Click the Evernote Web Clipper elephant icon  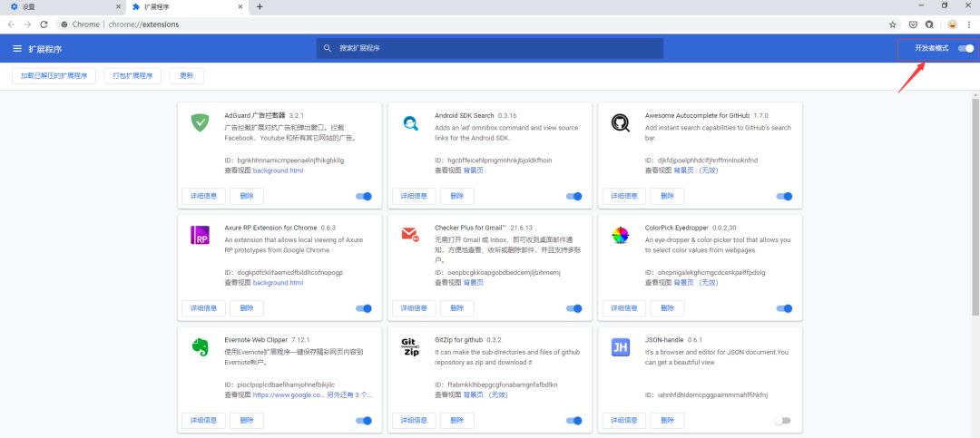[x=200, y=347]
